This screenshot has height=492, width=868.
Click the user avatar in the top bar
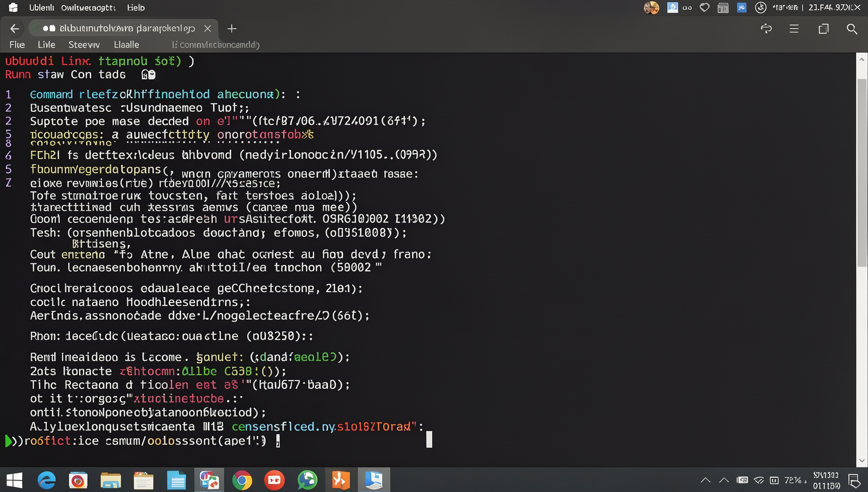click(x=651, y=8)
